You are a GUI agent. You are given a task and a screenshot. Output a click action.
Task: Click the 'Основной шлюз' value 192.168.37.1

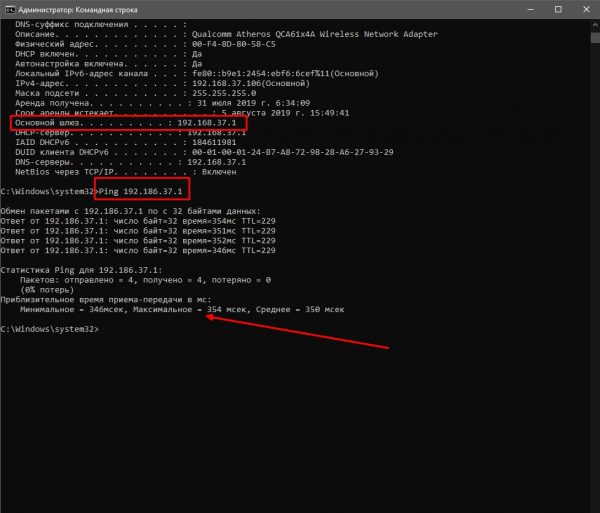pyautogui.click(x=207, y=123)
